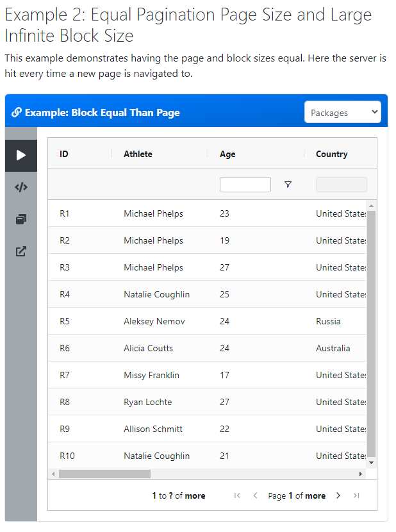This screenshot has height=532, width=396.
Task: Jump to the last page
Action: 356,495
